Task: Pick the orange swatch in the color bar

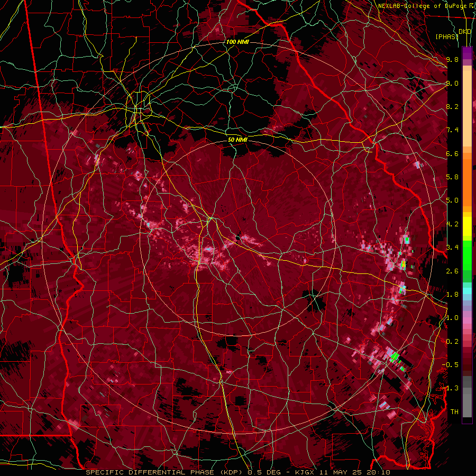Action: [x=467, y=182]
